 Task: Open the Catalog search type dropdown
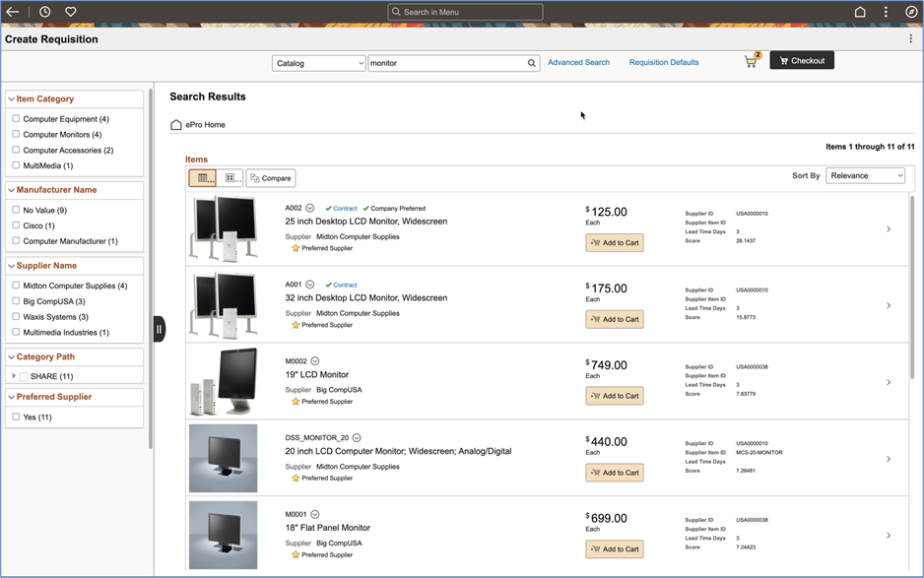point(318,63)
